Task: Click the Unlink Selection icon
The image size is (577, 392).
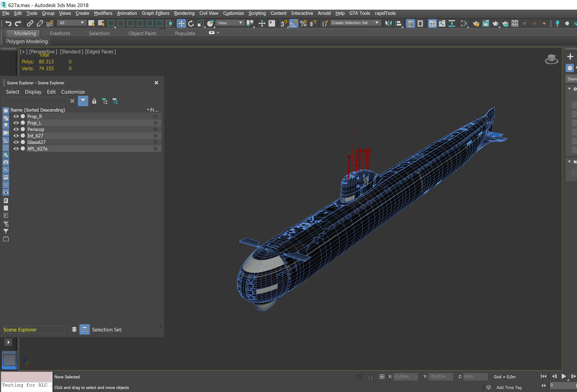Action: point(40,23)
